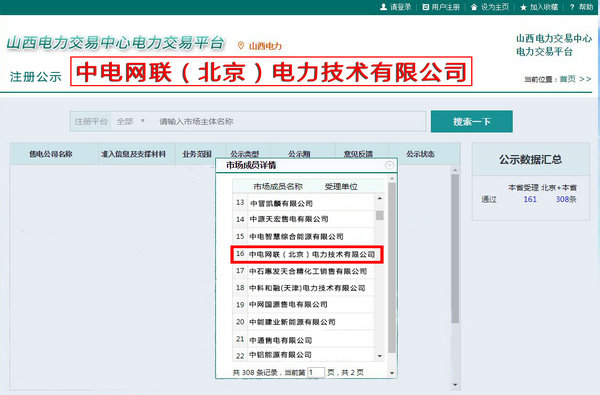600x395 pixels.
Task: Click the location pin icon near 山西电力
Action: (241, 46)
